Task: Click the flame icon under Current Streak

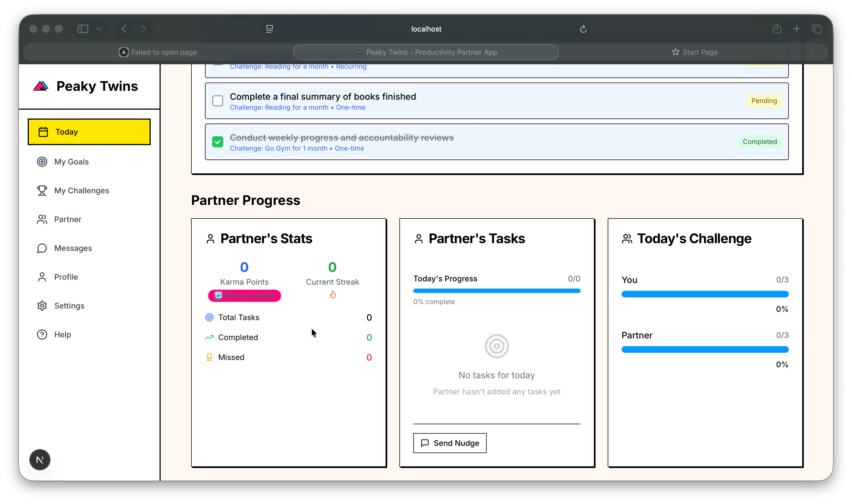Action: (333, 294)
